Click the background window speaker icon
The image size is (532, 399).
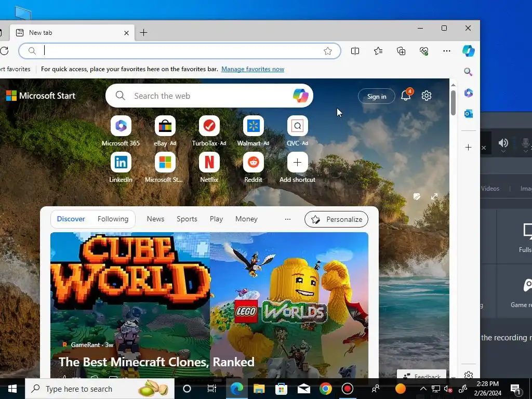point(503,143)
